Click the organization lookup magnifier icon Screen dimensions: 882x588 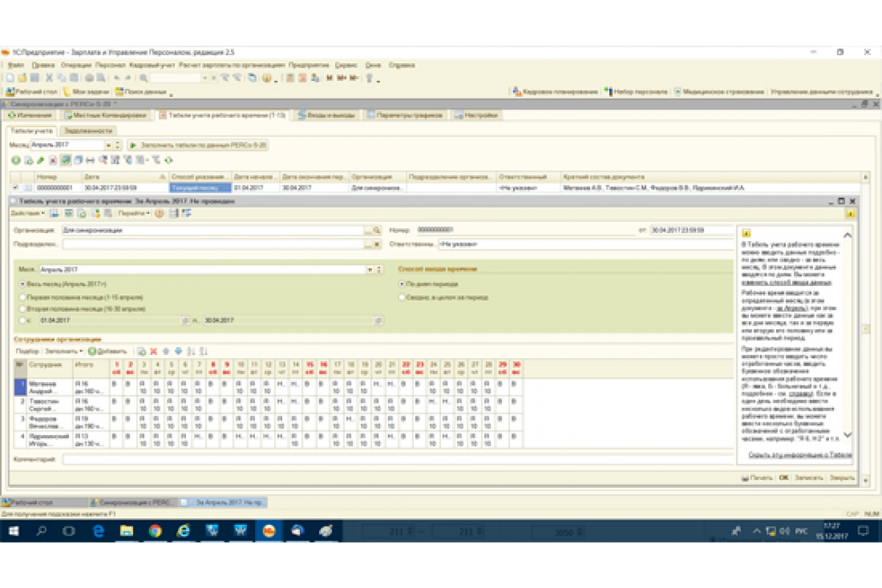(x=377, y=230)
